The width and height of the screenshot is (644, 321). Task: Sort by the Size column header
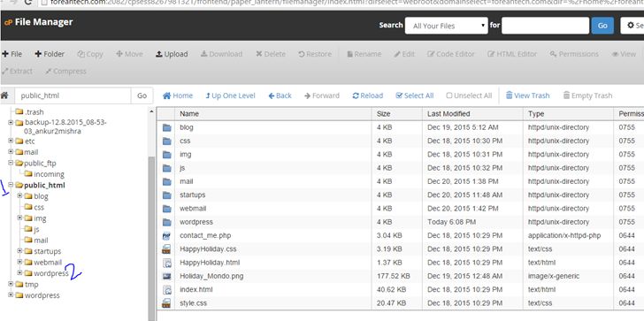coord(397,114)
